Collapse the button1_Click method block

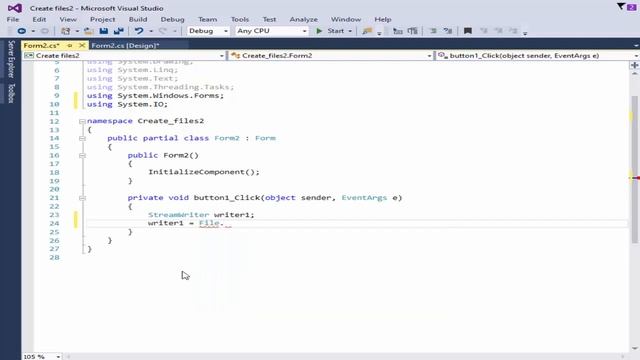pyautogui.click(x=82, y=198)
